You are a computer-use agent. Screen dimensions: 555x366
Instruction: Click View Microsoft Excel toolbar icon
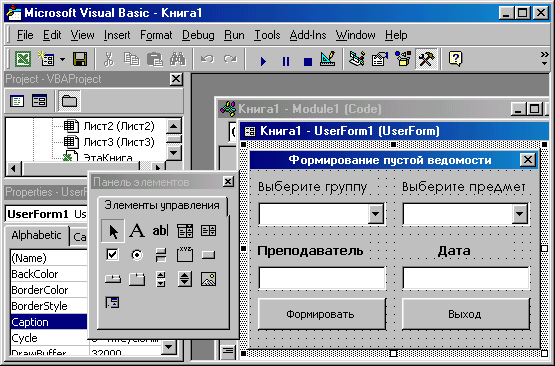(23, 59)
